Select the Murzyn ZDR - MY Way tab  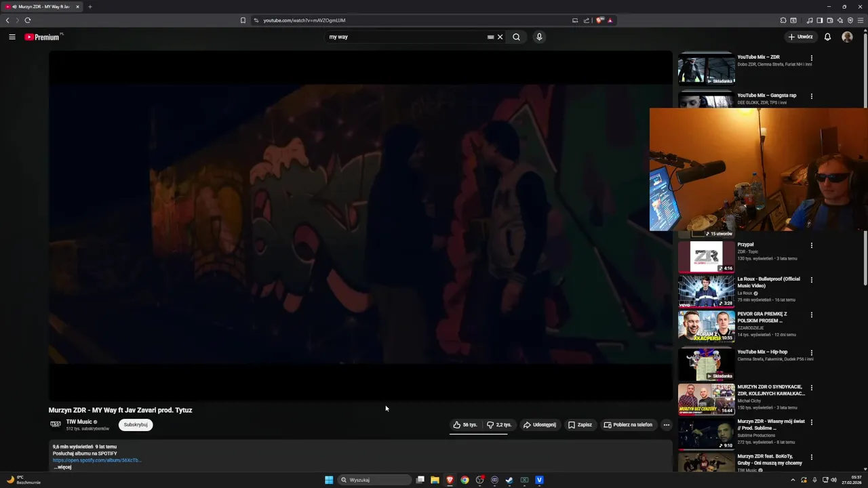click(x=42, y=7)
